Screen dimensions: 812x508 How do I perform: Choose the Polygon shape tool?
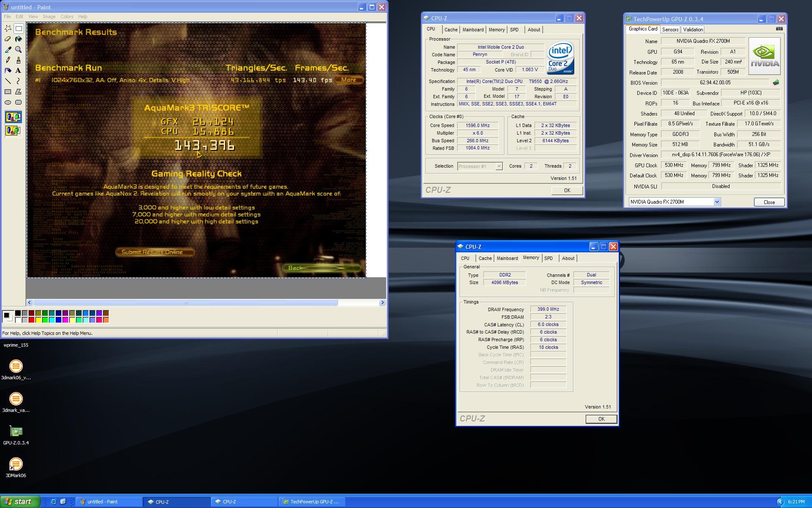pos(19,91)
